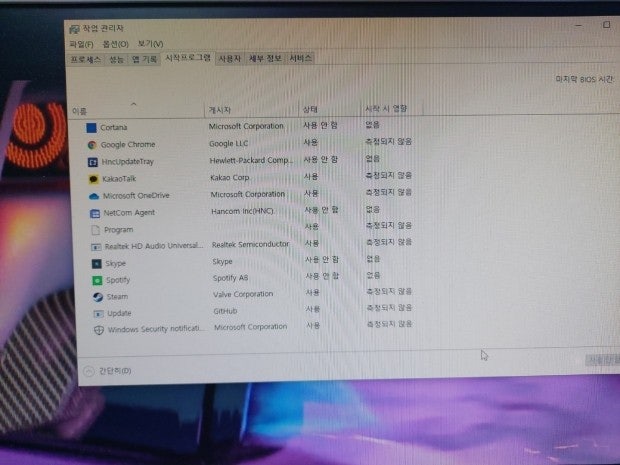Click publisher Hewlett-Packard Comp...
620x465 pixels.
click(251, 161)
